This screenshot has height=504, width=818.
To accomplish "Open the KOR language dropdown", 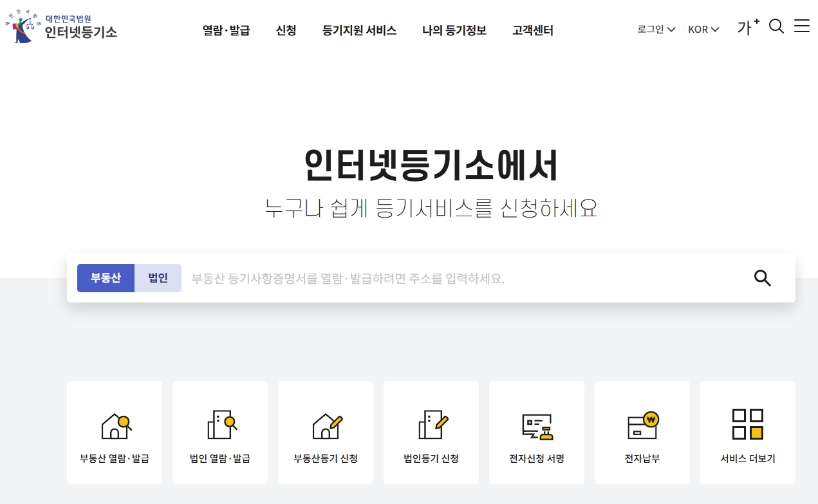I will [x=703, y=30].
